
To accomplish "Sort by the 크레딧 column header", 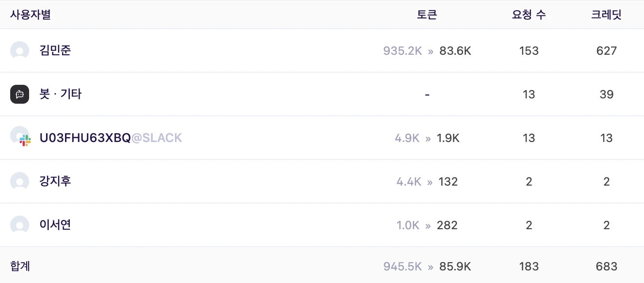I will (x=606, y=15).
